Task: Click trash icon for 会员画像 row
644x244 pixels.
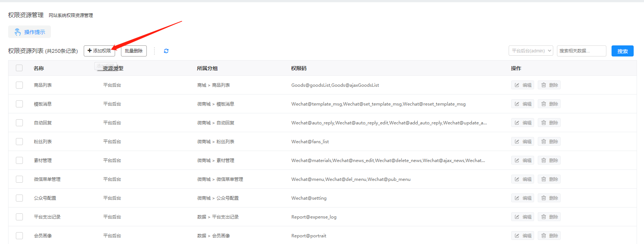Action: coord(544,236)
